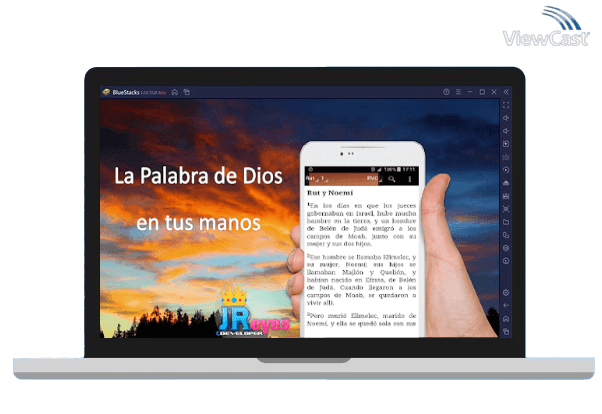
Task: Open BlueStacks settings gear in sidebar
Action: tap(506, 293)
